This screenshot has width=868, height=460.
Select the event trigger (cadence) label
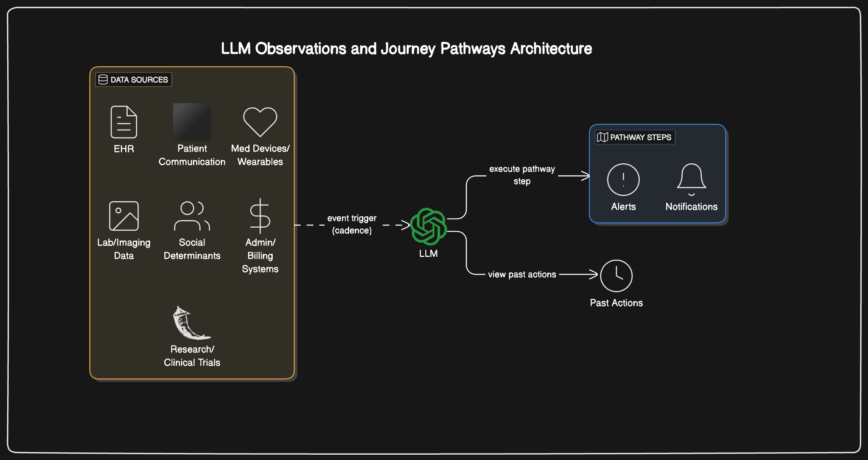point(352,224)
